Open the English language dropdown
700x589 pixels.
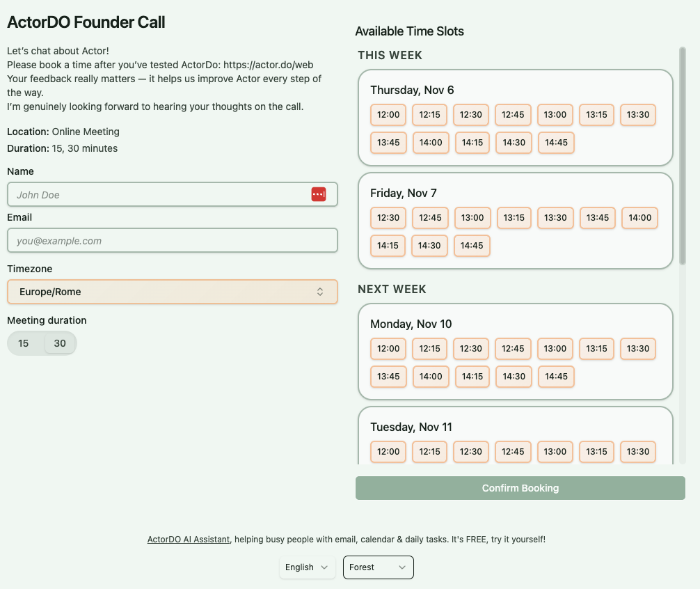coord(307,567)
